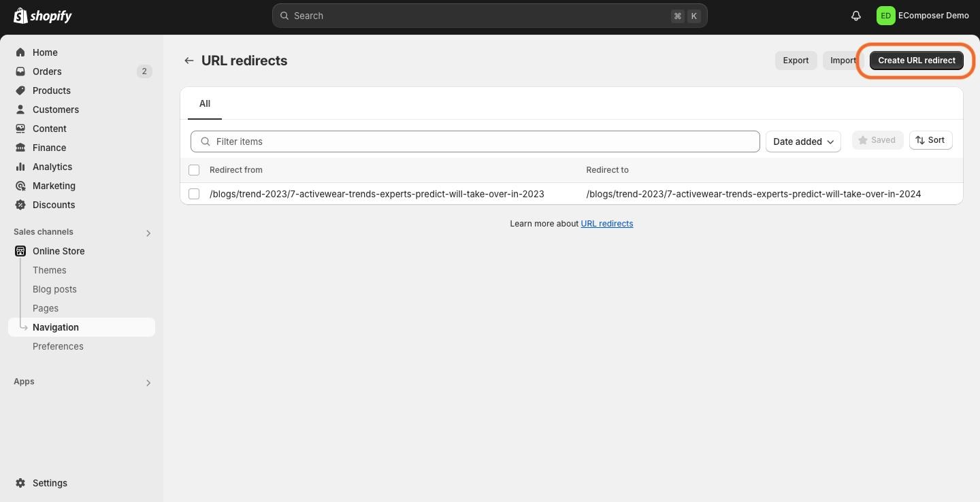Select Navigation in sidebar
The width and height of the screenshot is (980, 502).
click(82, 327)
